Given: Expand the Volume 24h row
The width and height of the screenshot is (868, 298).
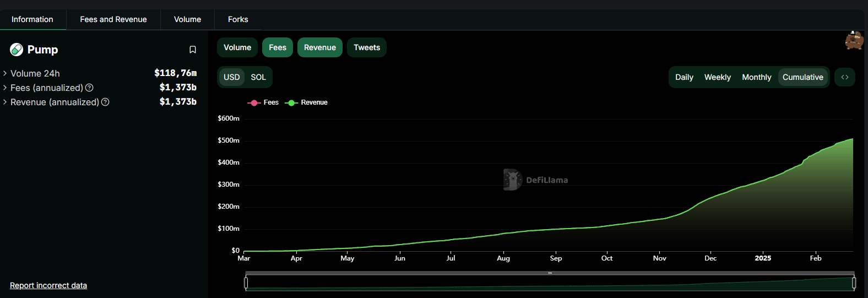Looking at the screenshot, I should (5, 73).
